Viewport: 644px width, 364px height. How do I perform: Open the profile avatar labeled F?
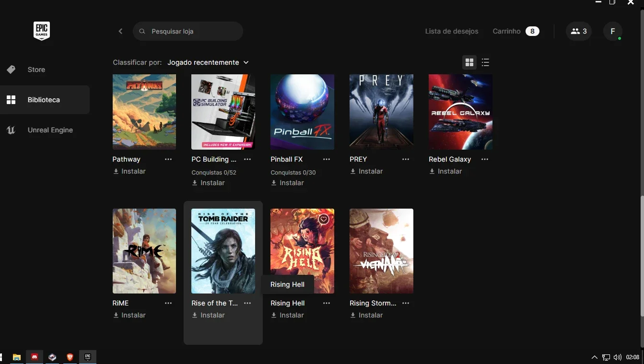tap(613, 31)
